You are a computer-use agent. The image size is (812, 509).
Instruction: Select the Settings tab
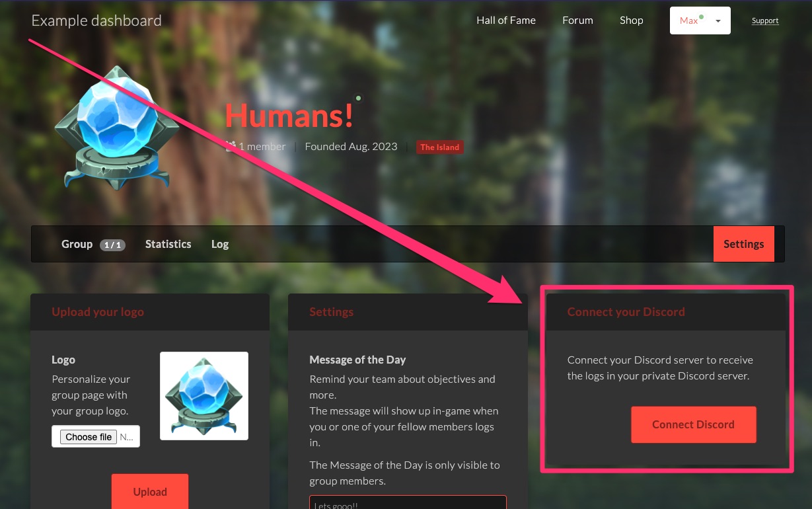pos(743,244)
